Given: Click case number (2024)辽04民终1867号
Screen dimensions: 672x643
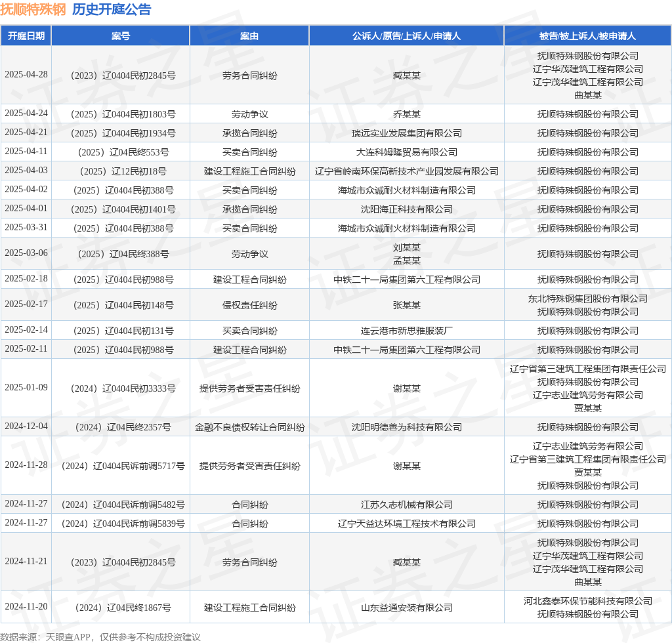Looking at the screenshot, I should 123,608.
